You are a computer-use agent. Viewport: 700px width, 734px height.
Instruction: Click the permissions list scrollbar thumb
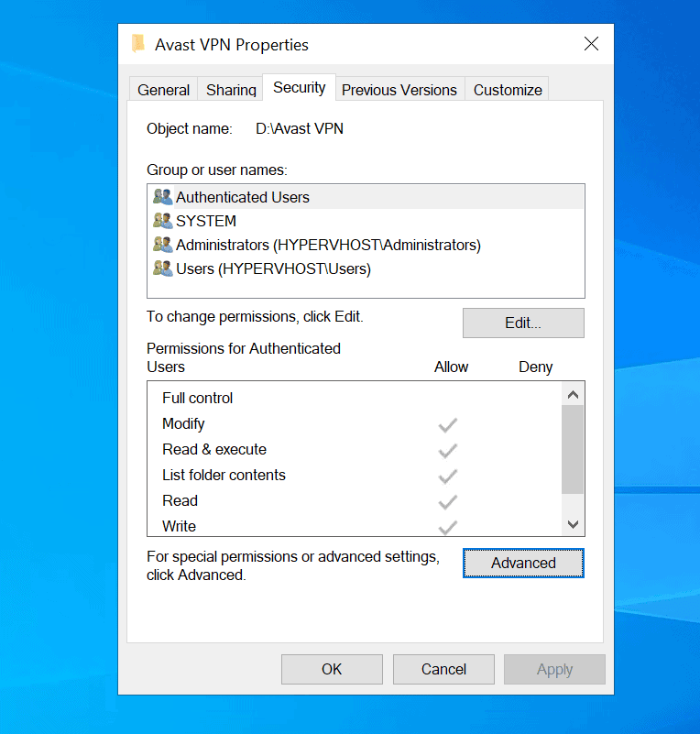[573, 449]
